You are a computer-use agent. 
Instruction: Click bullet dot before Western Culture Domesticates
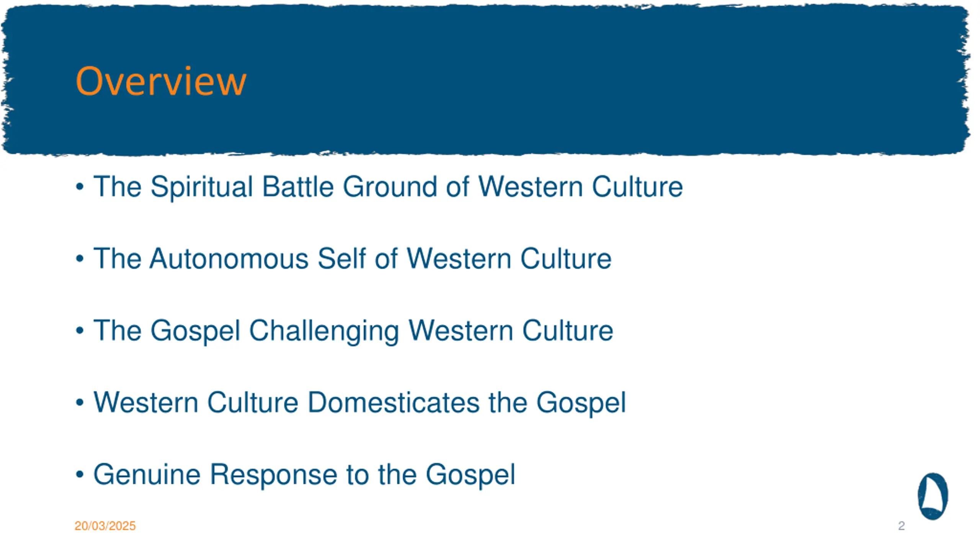point(80,403)
